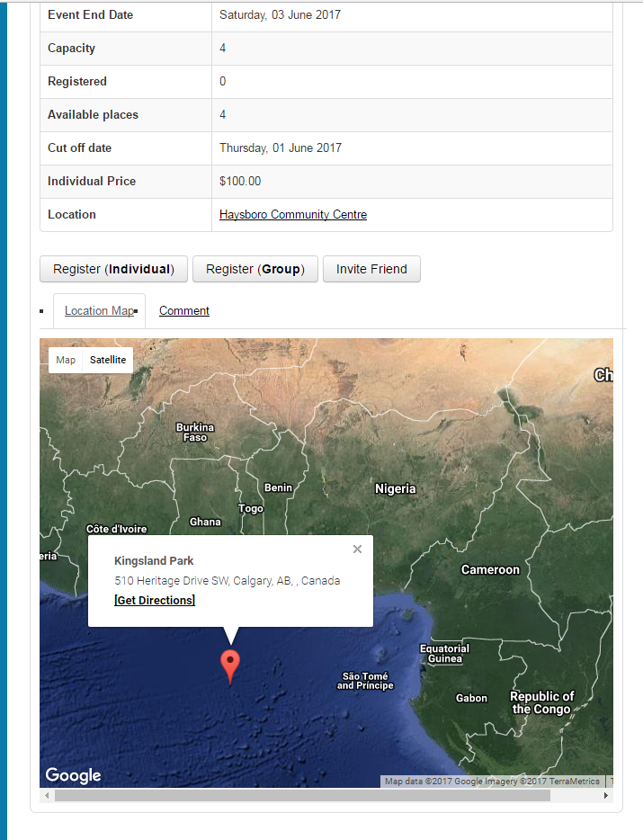Click the red location marker pin
Image resolution: width=643 pixels, height=840 pixels.
pos(230,664)
